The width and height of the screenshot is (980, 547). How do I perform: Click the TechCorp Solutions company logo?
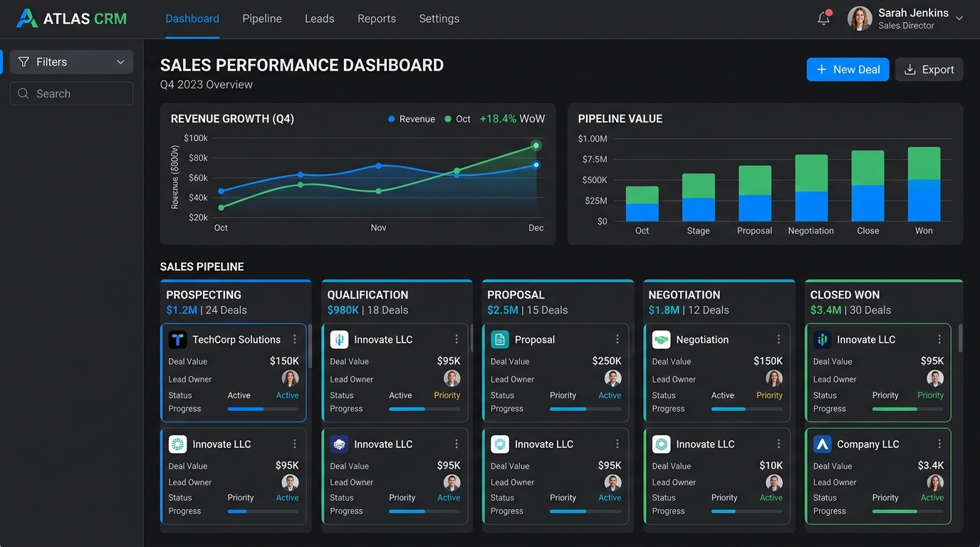[177, 340]
